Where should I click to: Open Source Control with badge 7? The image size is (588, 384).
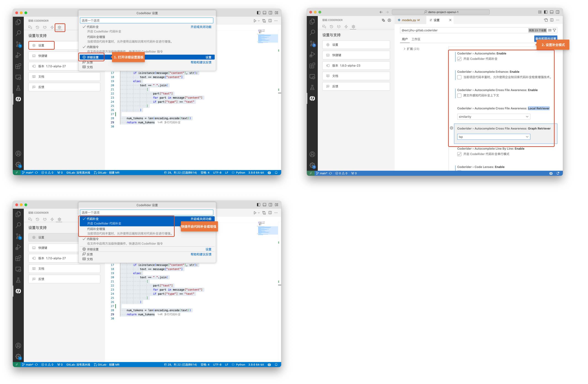pyautogui.click(x=312, y=43)
